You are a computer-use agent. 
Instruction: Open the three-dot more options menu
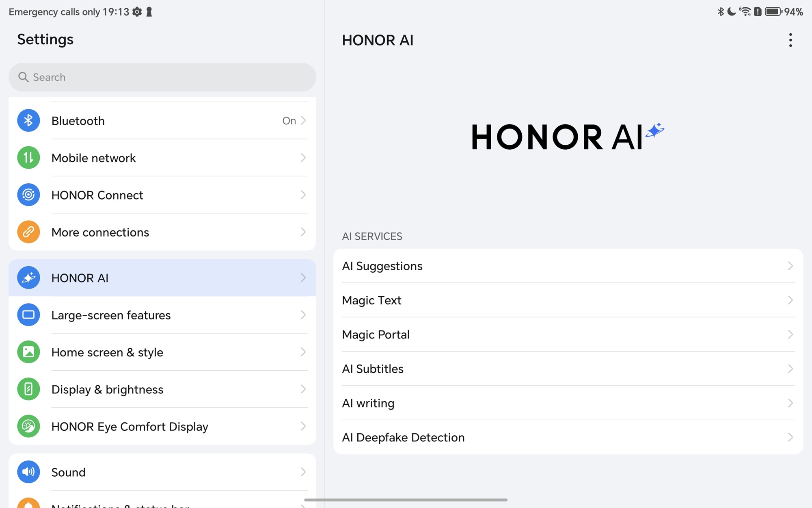(790, 40)
